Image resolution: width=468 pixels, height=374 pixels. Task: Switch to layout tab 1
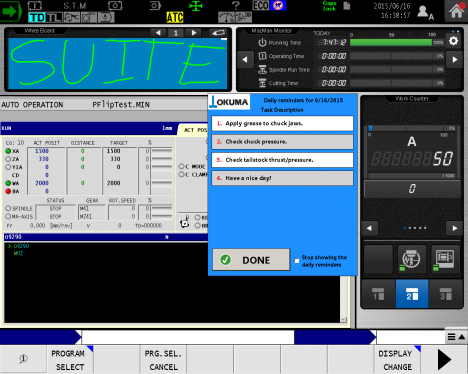click(378, 294)
